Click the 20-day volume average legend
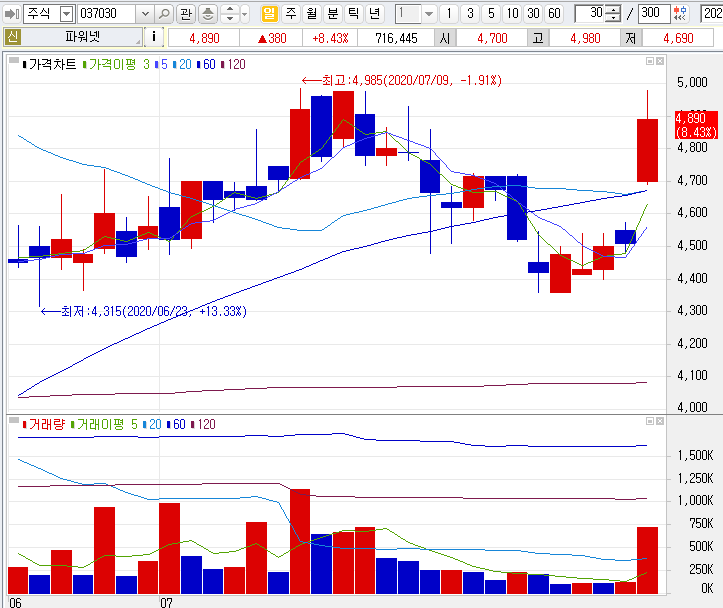723x608 pixels. tap(152, 425)
